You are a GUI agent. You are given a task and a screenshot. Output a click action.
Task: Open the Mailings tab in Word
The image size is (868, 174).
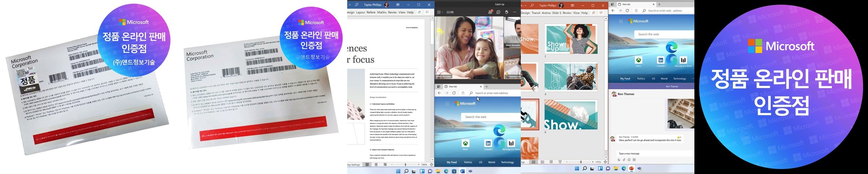(x=382, y=12)
